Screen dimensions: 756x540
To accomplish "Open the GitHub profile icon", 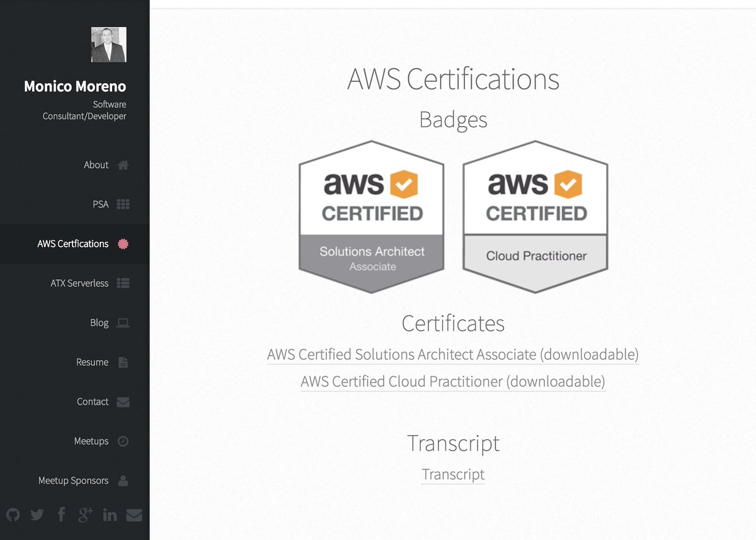I will [13, 515].
